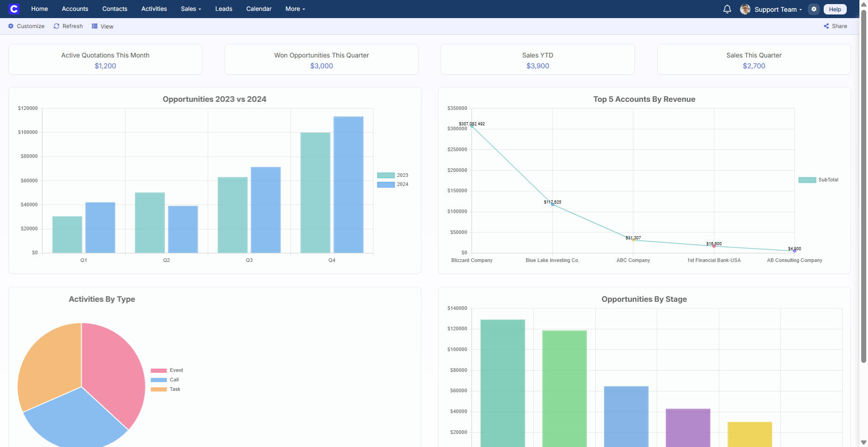Click the Share icon
The image size is (868, 447).
(826, 26)
